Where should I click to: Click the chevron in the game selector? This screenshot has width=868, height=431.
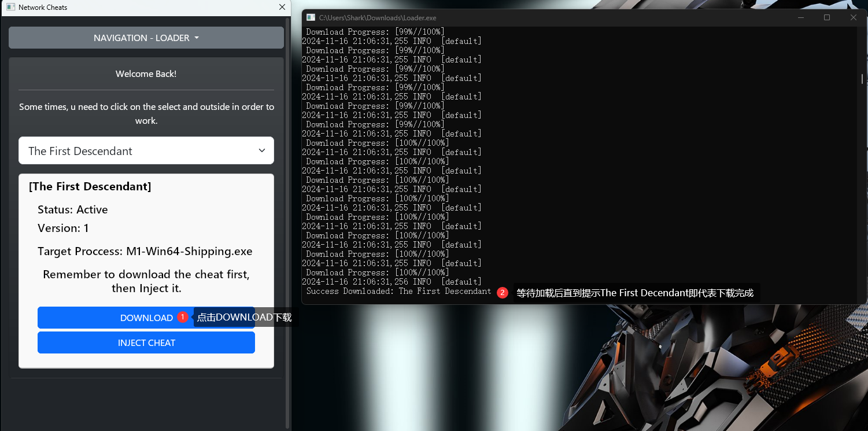click(x=262, y=150)
